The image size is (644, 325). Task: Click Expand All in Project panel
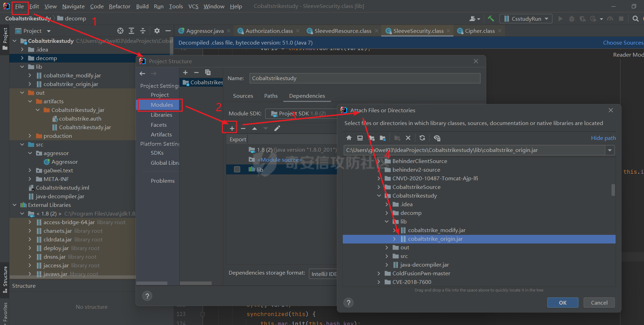tap(131, 31)
